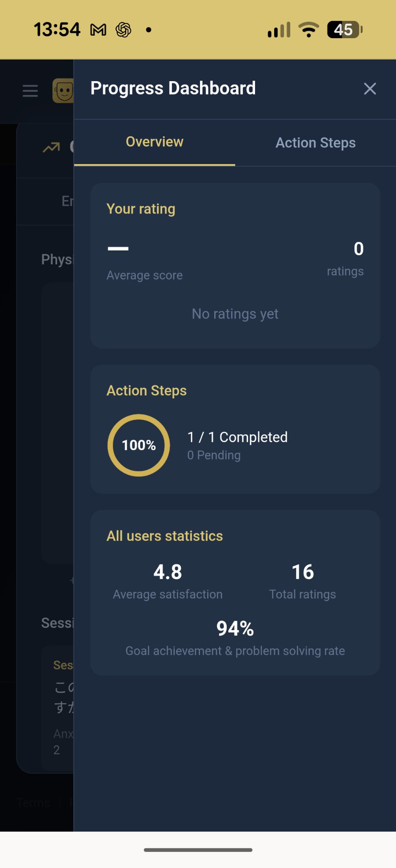Tap the 4.8 Average satisfaction stat
This screenshot has width=396, height=868.
tap(168, 581)
